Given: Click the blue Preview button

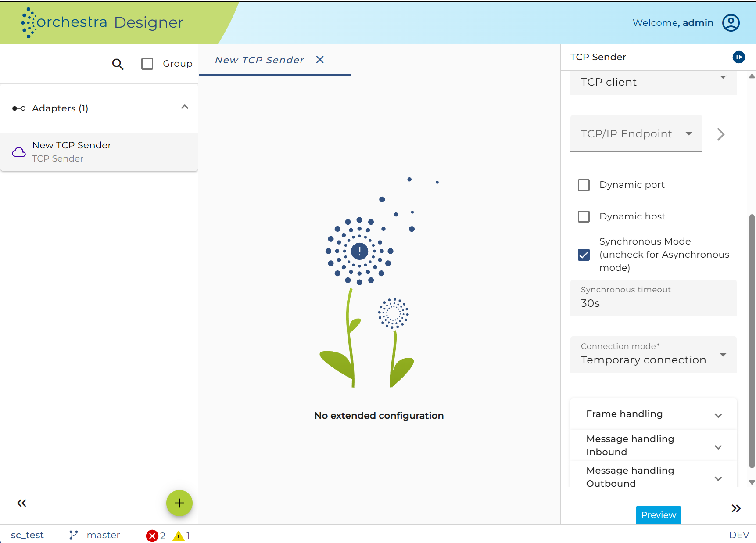Looking at the screenshot, I should point(658,515).
